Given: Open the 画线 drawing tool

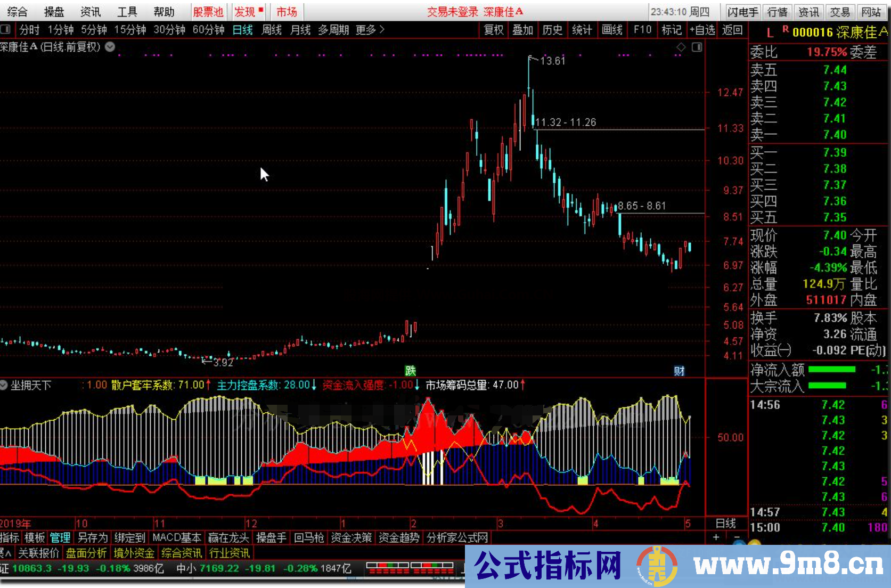Looking at the screenshot, I should pos(611,30).
